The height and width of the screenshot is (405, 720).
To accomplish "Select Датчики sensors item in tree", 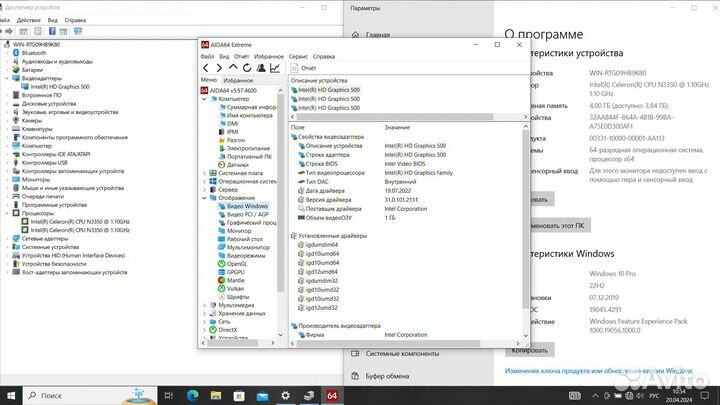I will coord(237,165).
